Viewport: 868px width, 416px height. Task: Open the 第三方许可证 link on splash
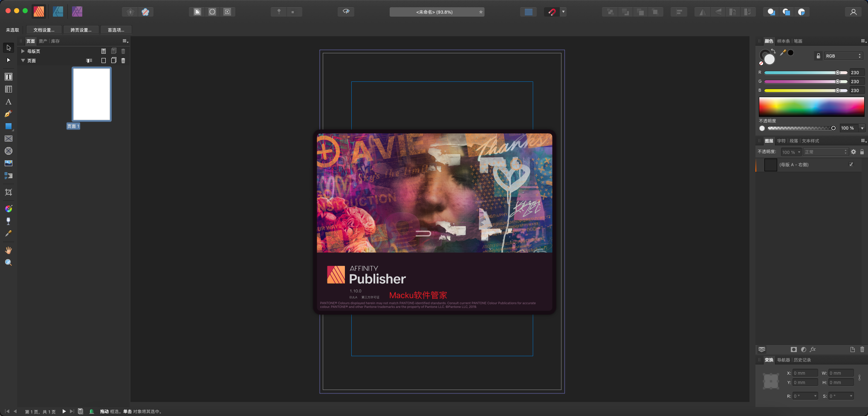click(370, 298)
